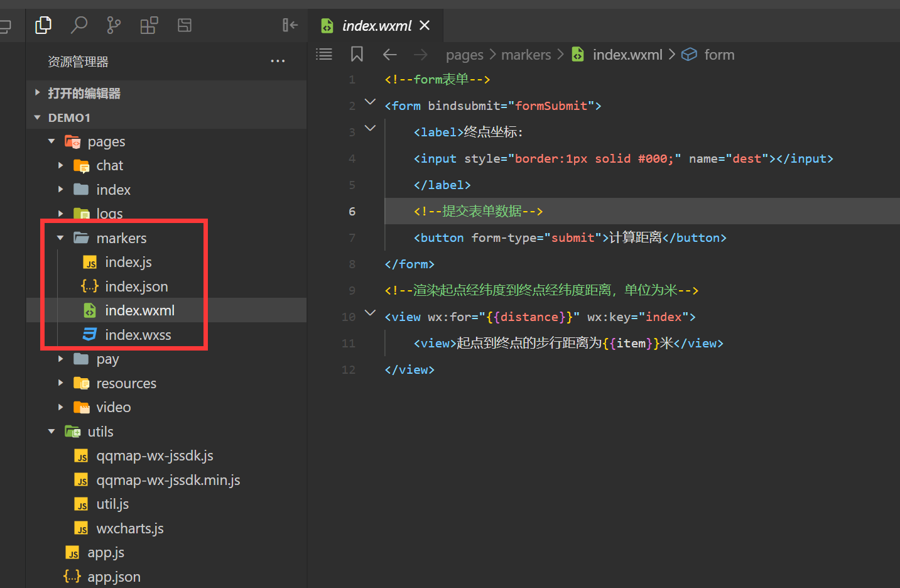Viewport: 900px width, 588px height.
Task: Expand the video folder arrow
Action: (60, 407)
